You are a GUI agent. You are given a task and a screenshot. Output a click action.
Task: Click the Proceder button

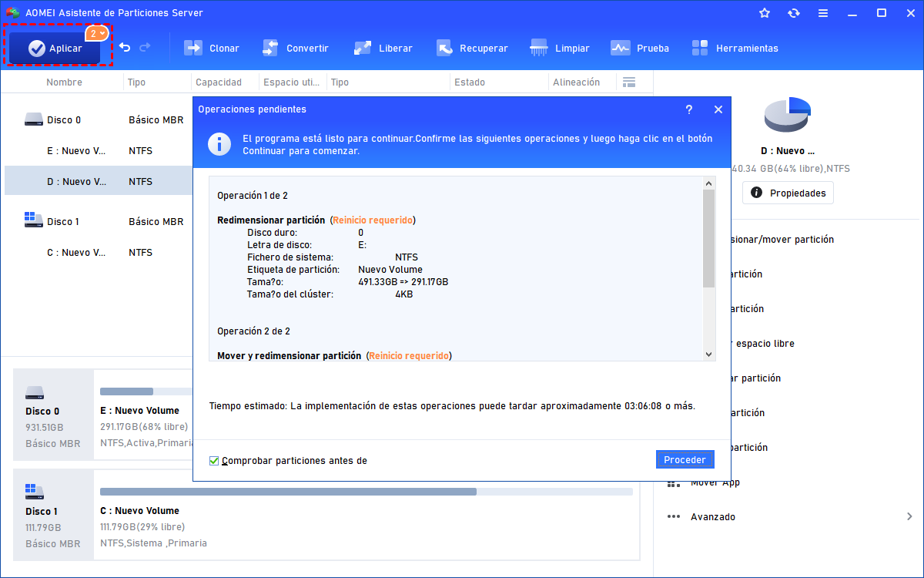click(685, 459)
